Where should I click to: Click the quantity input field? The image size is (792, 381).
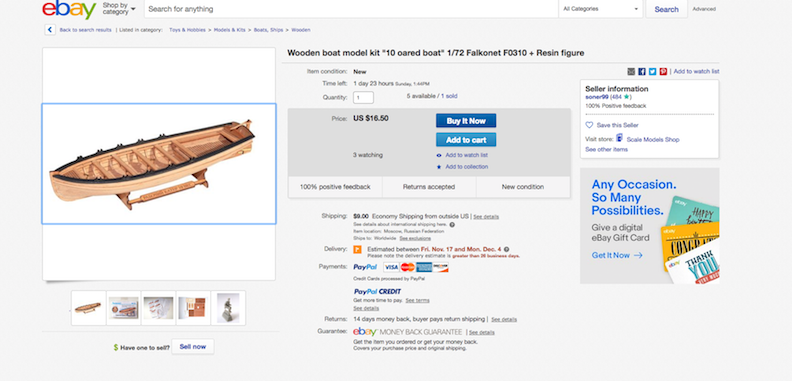click(x=363, y=98)
